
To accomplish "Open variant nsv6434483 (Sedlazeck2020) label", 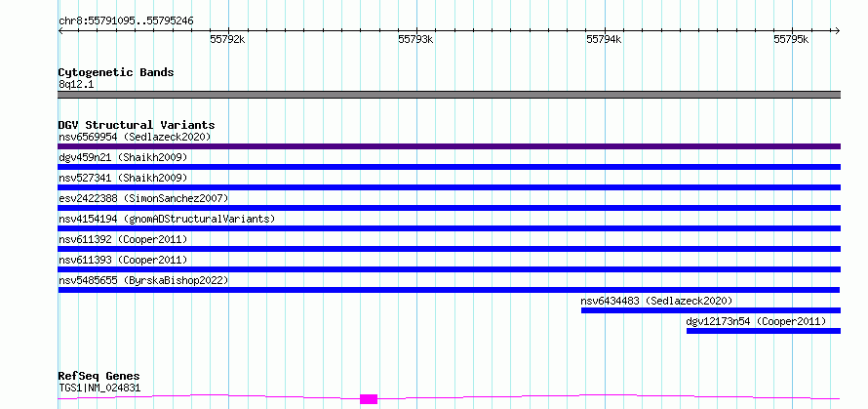I will click(656, 301).
